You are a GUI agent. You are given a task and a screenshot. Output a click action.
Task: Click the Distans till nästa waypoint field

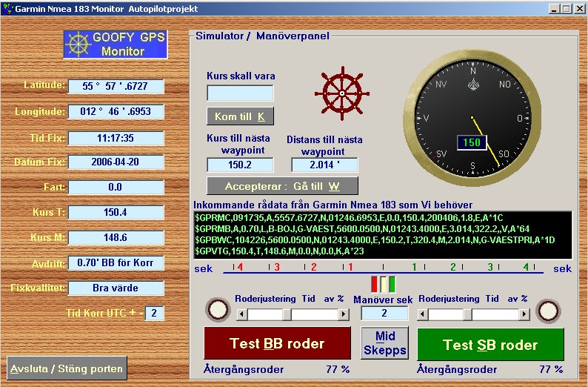coord(324,165)
